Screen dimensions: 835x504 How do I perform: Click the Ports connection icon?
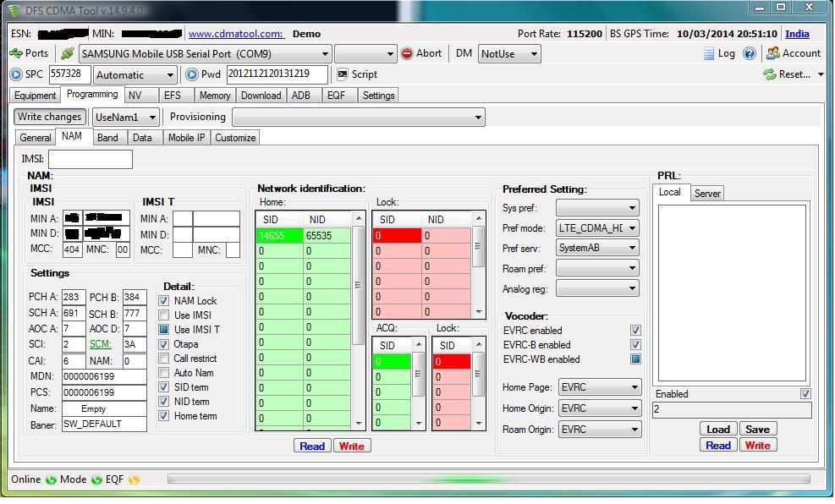(16, 53)
